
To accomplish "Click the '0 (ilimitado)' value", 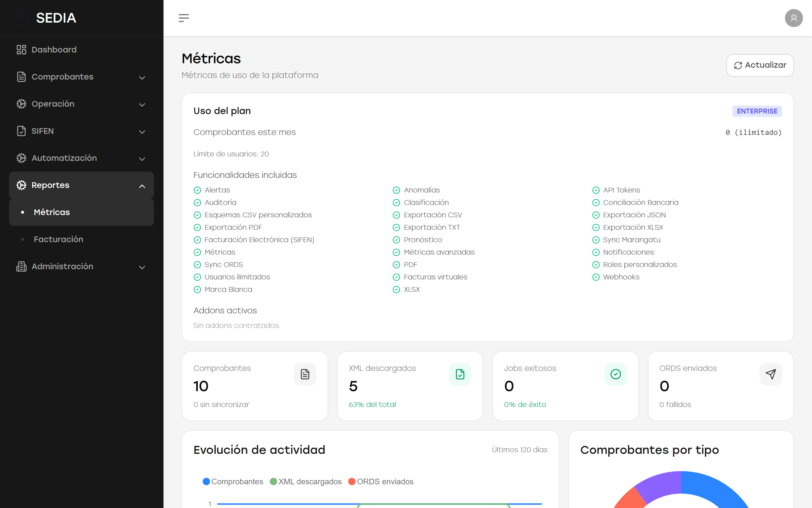I will [753, 132].
